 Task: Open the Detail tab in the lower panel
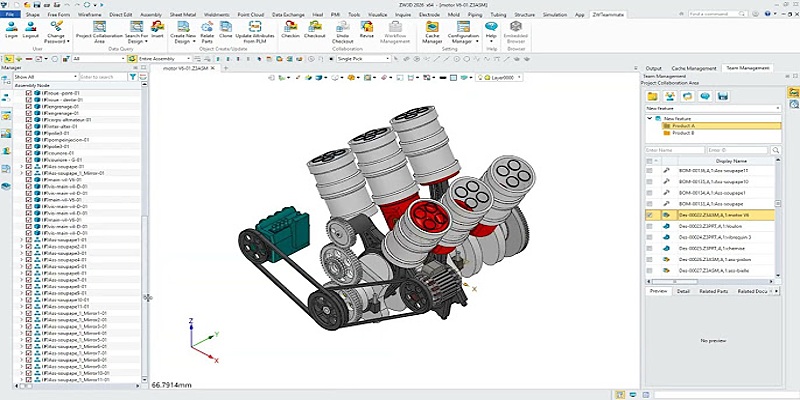[683, 291]
